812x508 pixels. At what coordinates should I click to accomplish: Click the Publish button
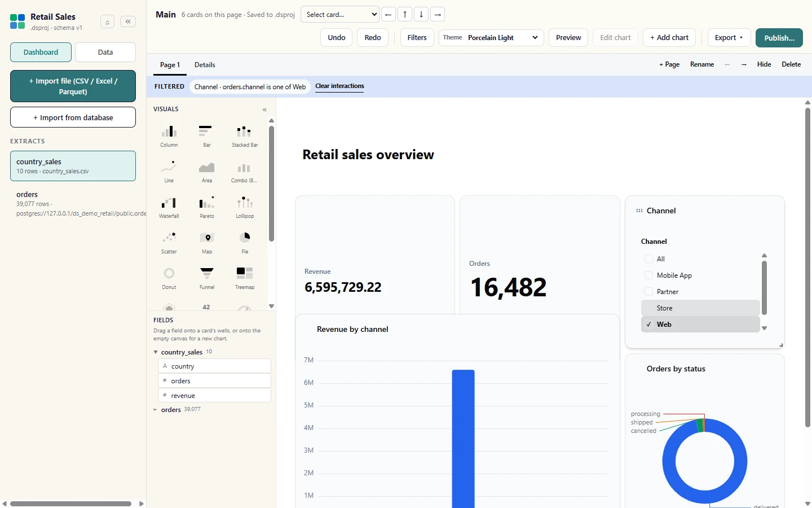pos(779,38)
